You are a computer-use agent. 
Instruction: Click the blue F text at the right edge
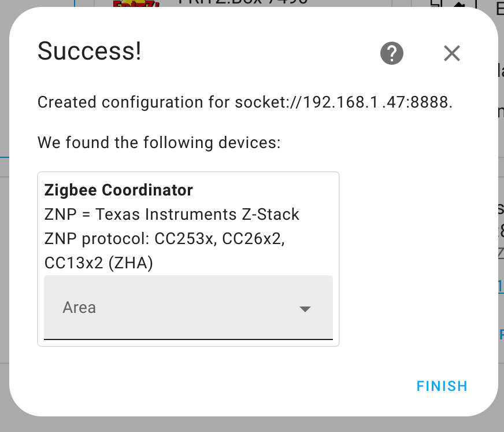(502, 334)
